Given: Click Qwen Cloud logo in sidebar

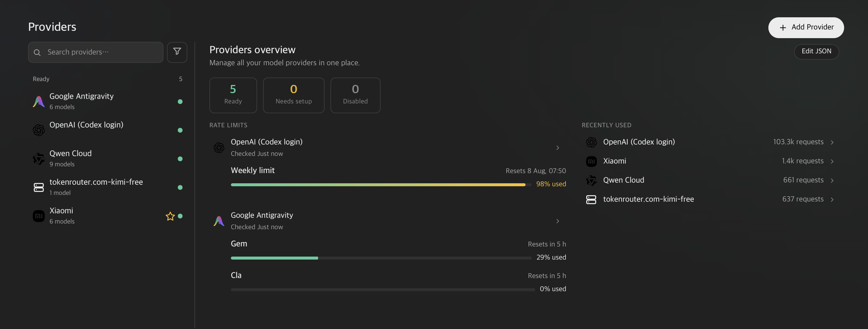Looking at the screenshot, I should 39,159.
